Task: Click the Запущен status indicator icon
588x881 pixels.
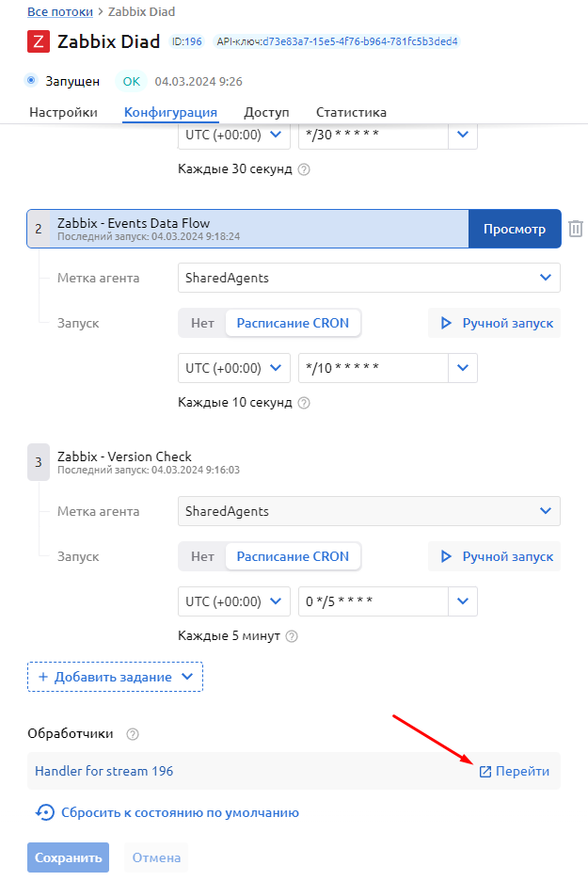Action: pyautogui.click(x=32, y=81)
